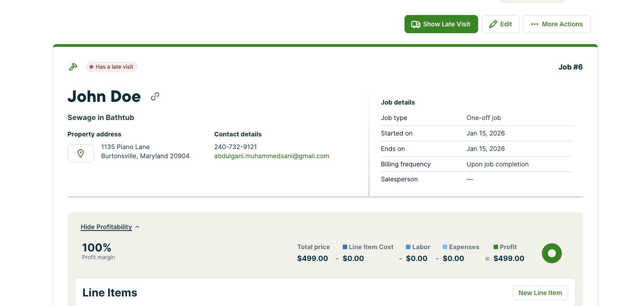Click the red dot on the late visit badge
Viewport: 644px width, 306px height.
pyautogui.click(x=92, y=67)
